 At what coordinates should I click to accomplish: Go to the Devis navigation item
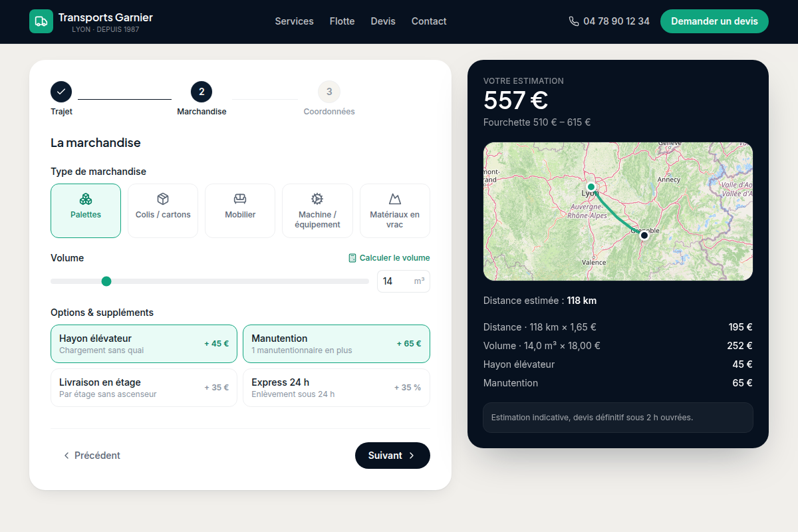tap(383, 21)
